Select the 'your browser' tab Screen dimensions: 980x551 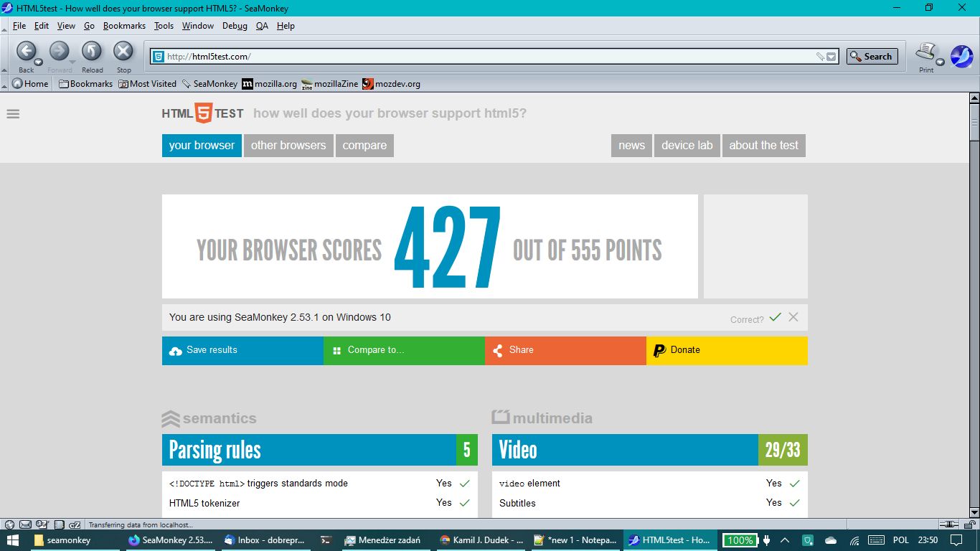pyautogui.click(x=202, y=145)
